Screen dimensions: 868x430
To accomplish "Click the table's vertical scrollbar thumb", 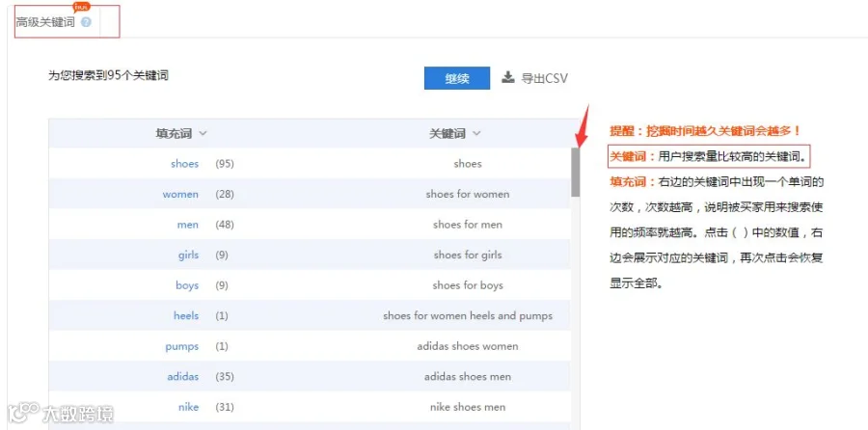I will (x=576, y=173).
